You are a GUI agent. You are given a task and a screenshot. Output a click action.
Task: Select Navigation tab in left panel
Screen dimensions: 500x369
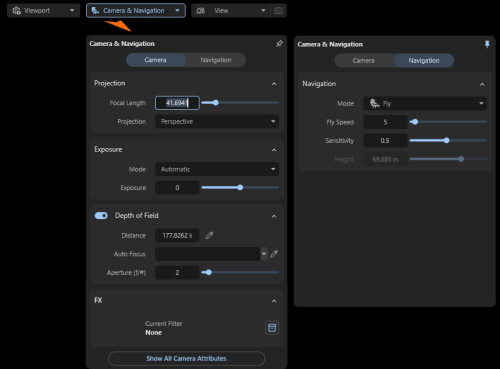click(x=216, y=60)
